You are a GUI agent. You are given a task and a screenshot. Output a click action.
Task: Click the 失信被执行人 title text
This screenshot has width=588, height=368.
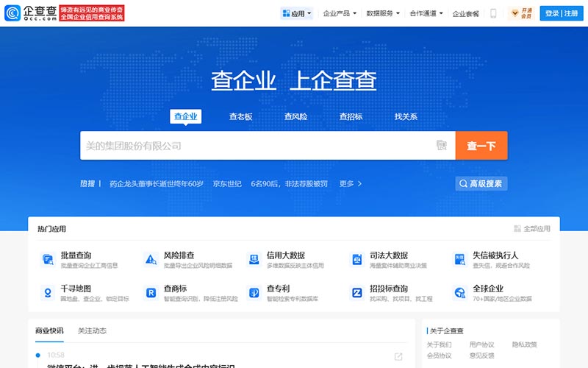point(495,255)
